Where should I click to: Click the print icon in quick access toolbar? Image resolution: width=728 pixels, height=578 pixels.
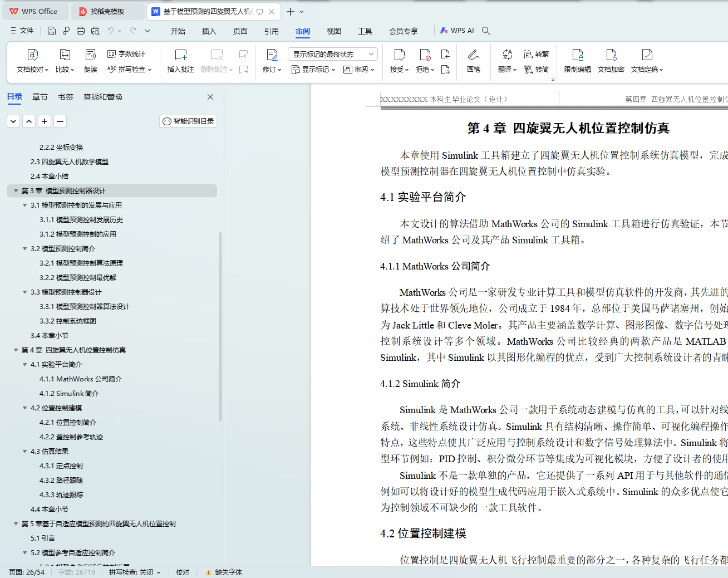(81, 31)
